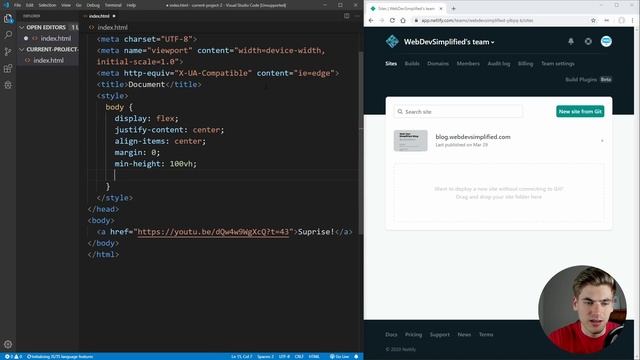This screenshot has width=640, height=360.
Task: Click browser Forward arrow button
Action: [x=381, y=20]
